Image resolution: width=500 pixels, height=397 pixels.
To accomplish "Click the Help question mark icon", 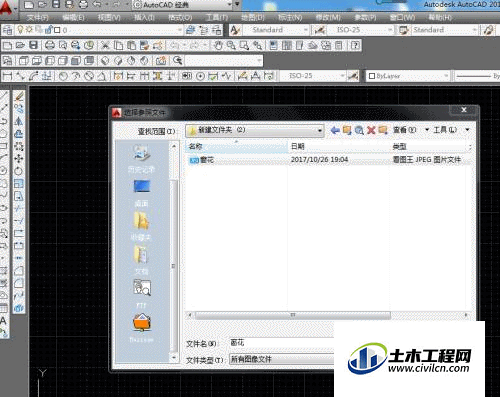I will pyautogui.click(x=355, y=45).
